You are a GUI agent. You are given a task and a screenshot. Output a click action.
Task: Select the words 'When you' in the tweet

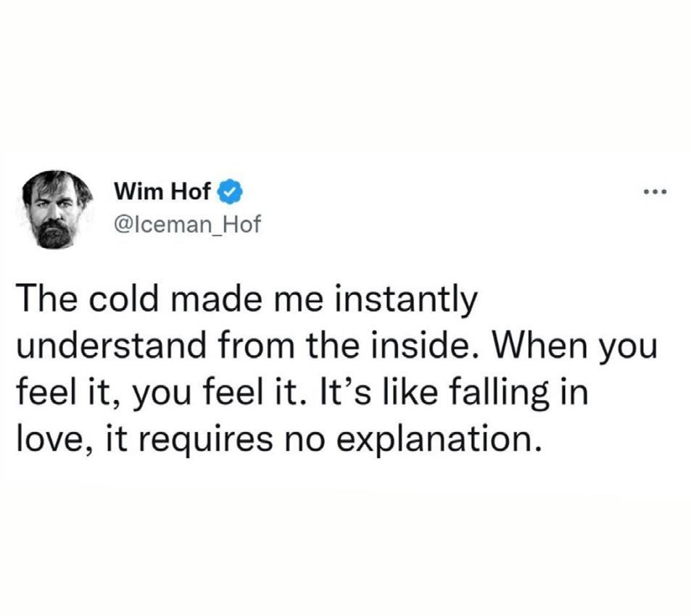pyautogui.click(x=575, y=347)
